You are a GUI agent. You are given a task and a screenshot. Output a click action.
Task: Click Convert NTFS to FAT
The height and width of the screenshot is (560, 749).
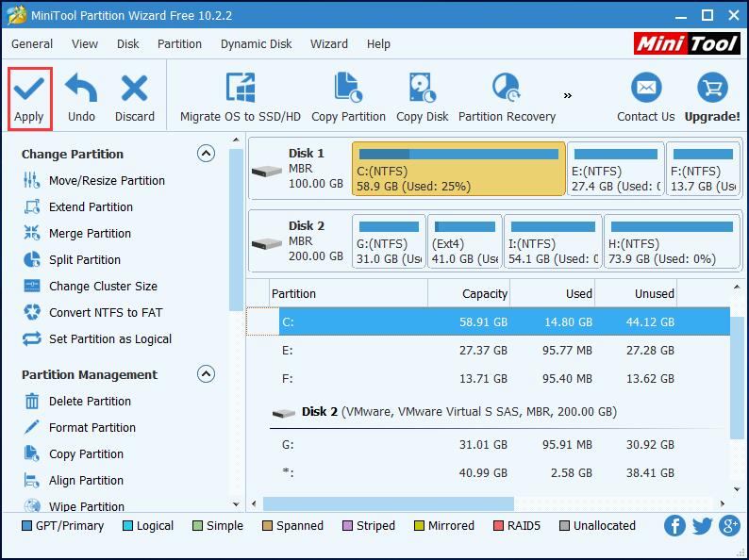pos(93,313)
